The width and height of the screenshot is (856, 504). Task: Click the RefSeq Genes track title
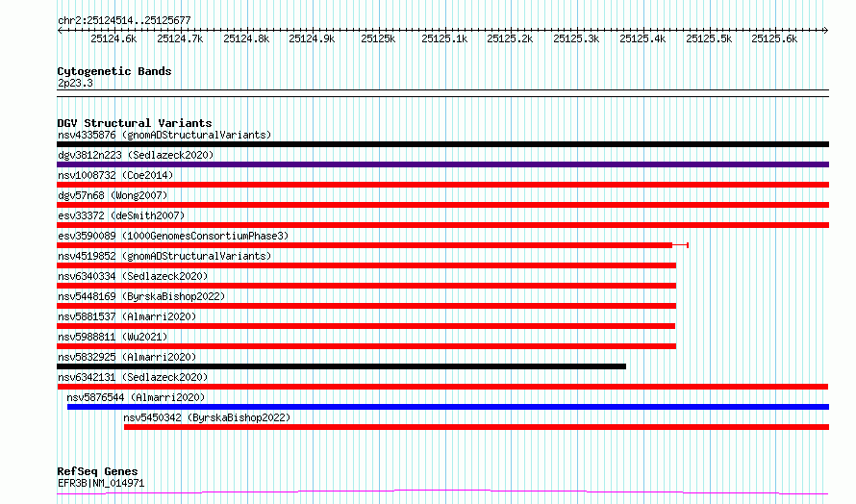click(x=97, y=471)
